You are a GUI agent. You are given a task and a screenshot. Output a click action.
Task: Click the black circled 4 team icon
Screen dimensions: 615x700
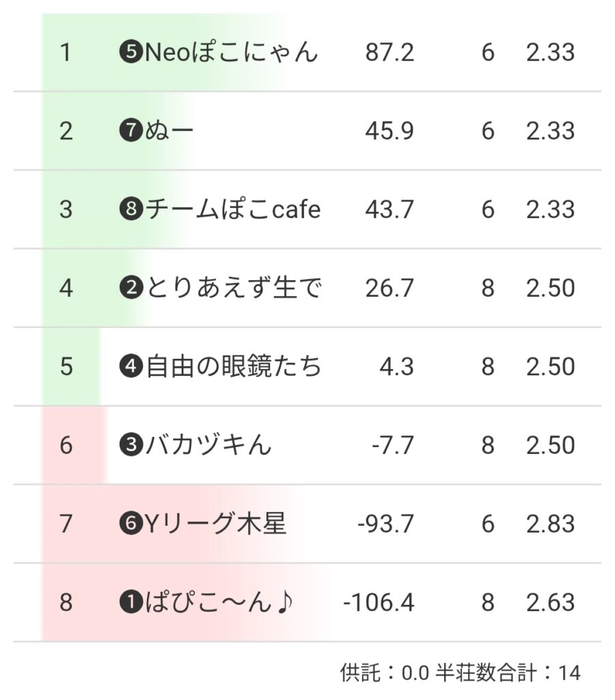point(130,367)
